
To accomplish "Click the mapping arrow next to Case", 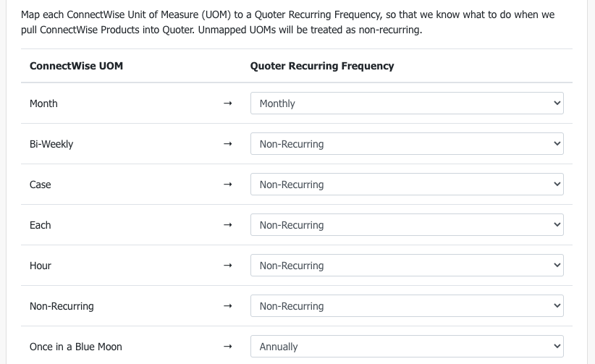I will [x=228, y=185].
